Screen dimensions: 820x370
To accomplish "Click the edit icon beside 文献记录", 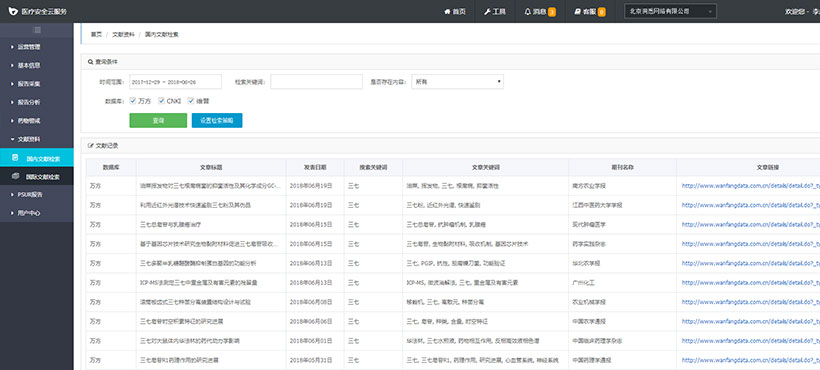I will (x=90, y=145).
